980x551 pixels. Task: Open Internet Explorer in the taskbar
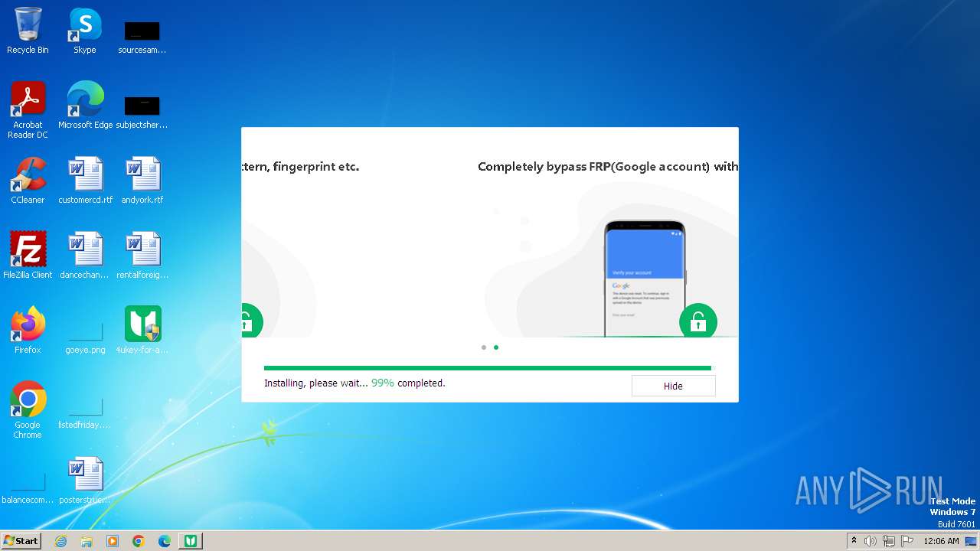[60, 541]
